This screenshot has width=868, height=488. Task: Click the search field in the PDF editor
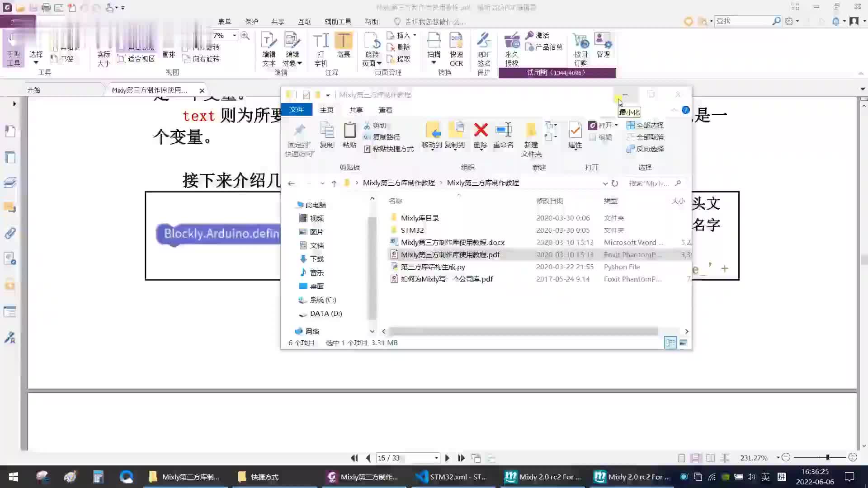pos(743,21)
